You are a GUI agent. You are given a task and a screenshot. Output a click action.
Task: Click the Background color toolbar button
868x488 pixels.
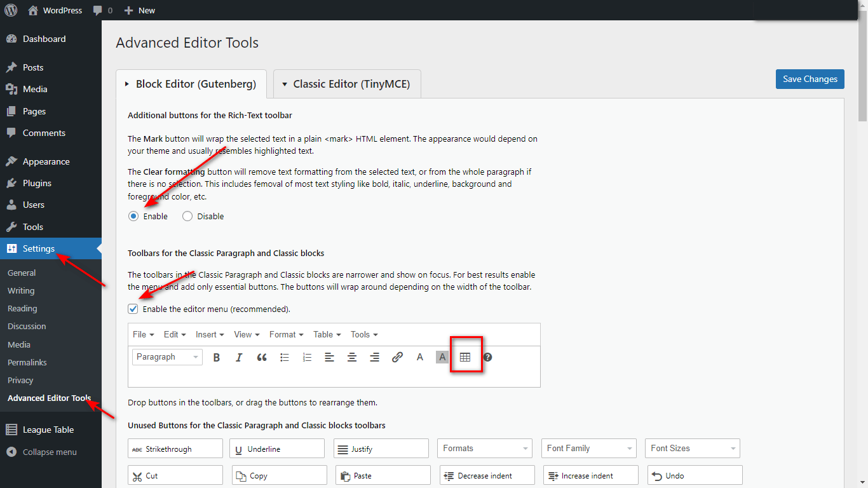[442, 357]
